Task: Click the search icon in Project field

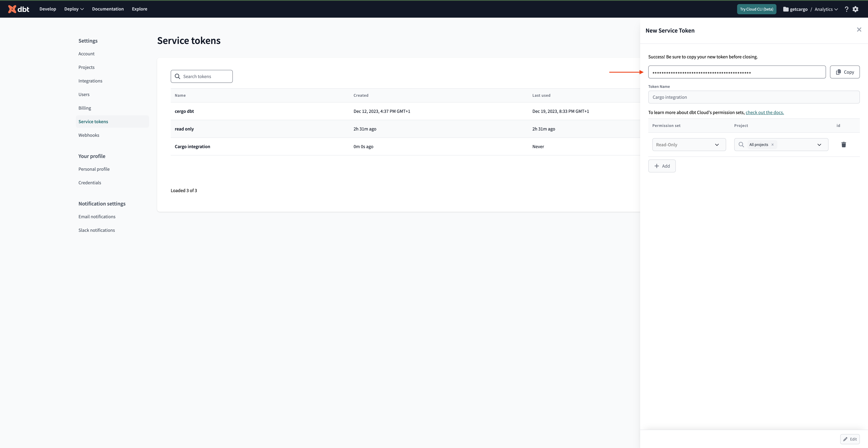Action: [741, 144]
